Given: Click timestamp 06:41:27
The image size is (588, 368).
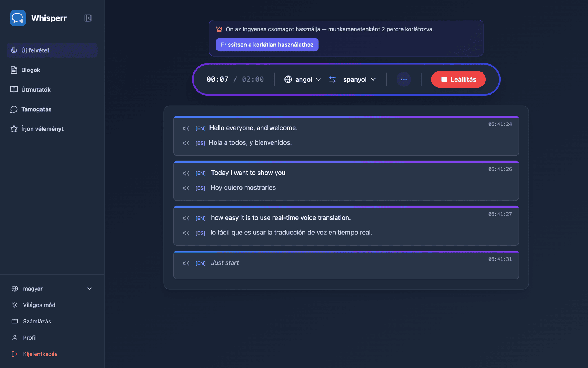Looking at the screenshot, I should [x=500, y=214].
